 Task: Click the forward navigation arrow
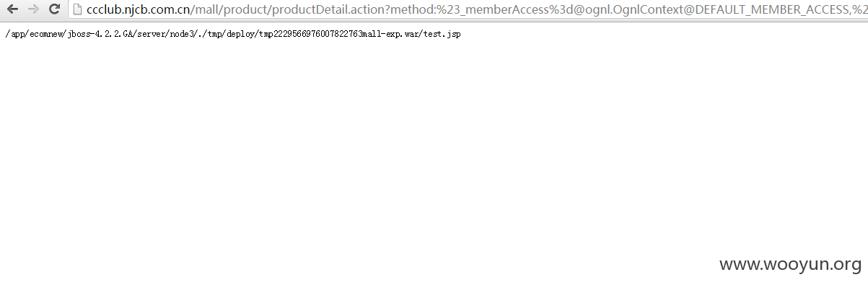coord(33,9)
